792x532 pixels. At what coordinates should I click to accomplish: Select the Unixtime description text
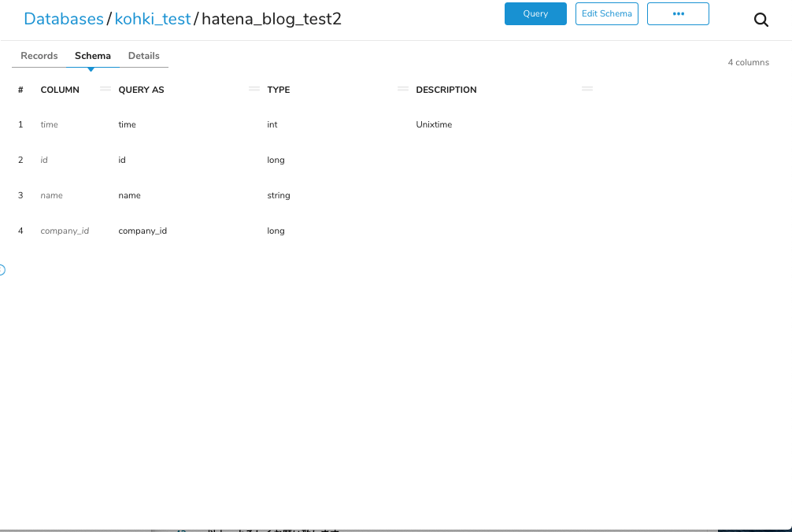(434, 124)
